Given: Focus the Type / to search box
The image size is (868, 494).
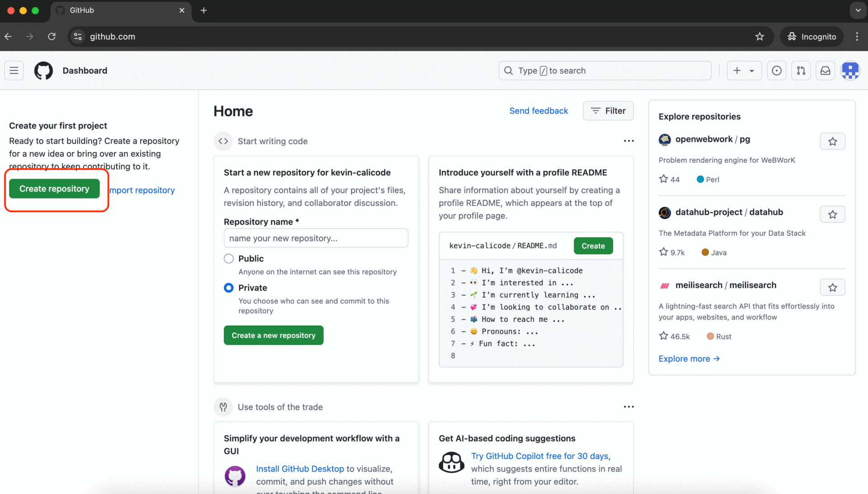Looking at the screenshot, I should tap(605, 71).
